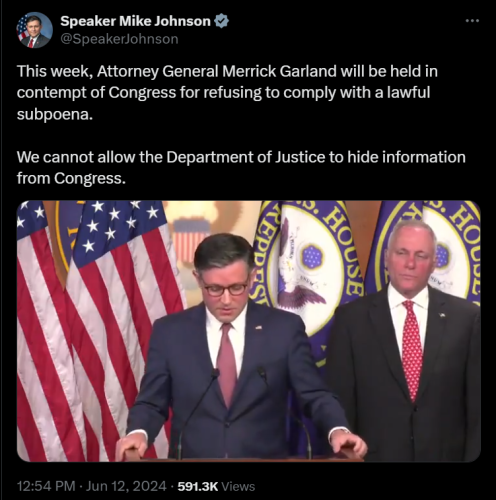Open the profile avatar picture
This screenshot has height=500, width=496.
[35, 30]
